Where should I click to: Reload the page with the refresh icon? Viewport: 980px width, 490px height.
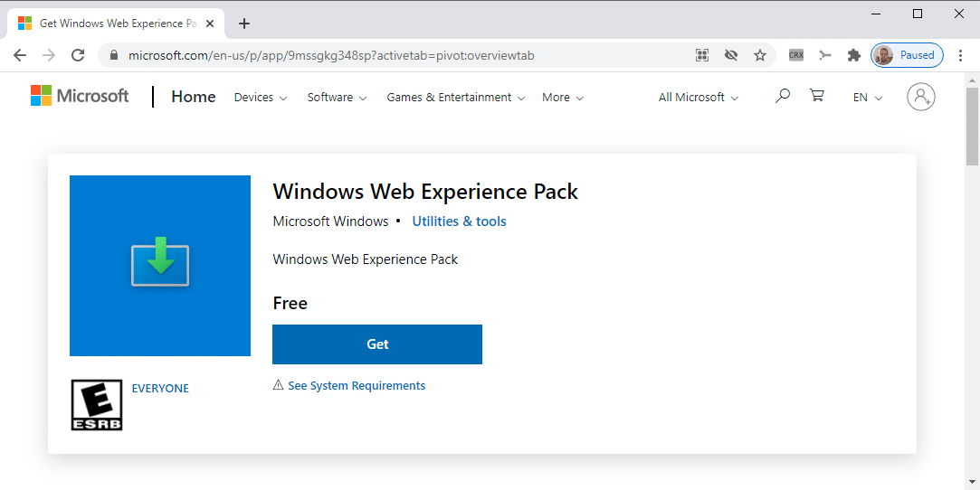[79, 55]
